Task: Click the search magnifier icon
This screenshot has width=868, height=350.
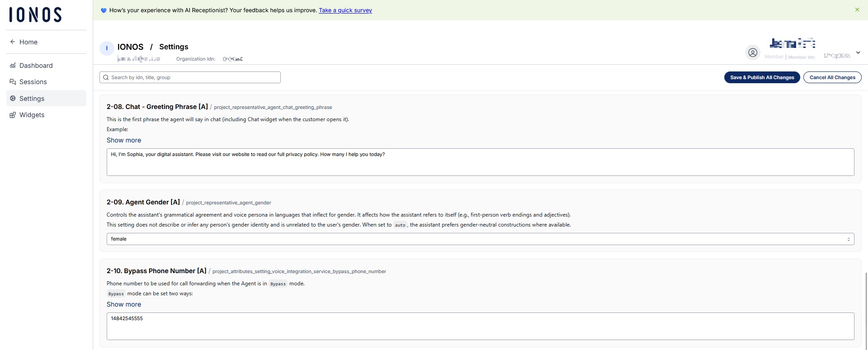Action: pos(106,77)
